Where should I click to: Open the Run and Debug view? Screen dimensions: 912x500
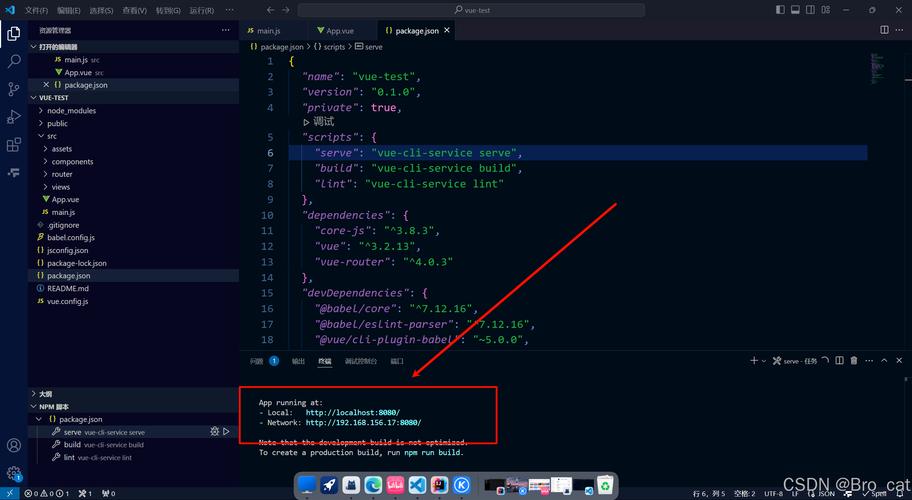tap(14, 117)
